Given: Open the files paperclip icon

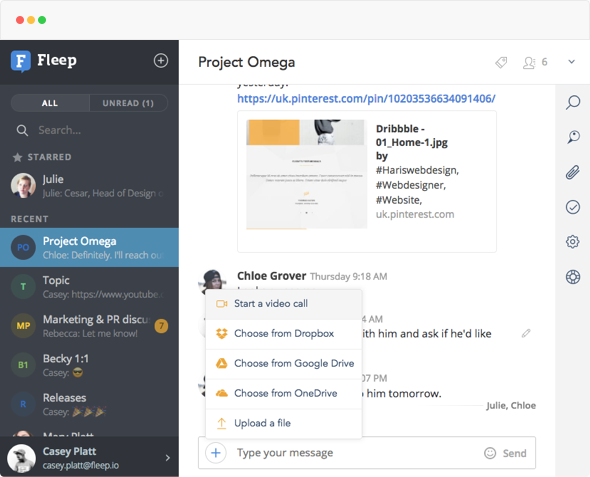Looking at the screenshot, I should [573, 172].
